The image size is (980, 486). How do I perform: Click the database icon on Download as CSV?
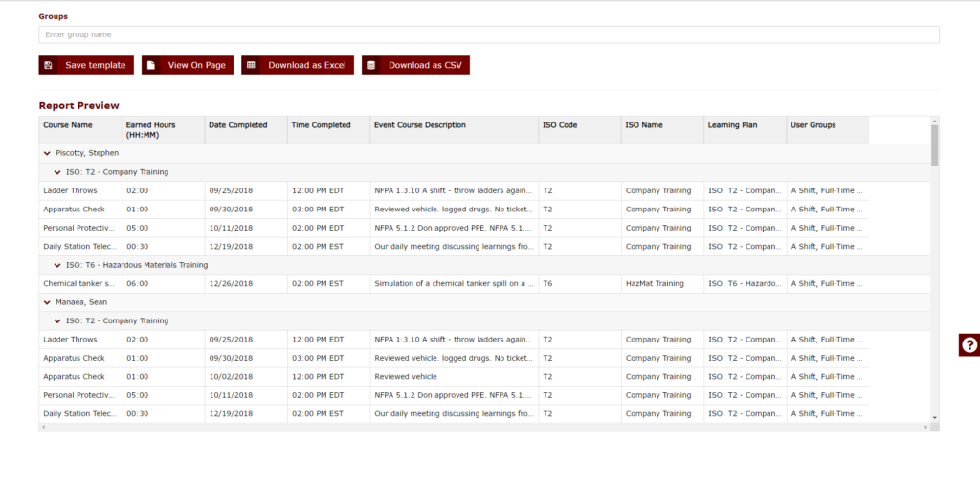click(x=371, y=65)
